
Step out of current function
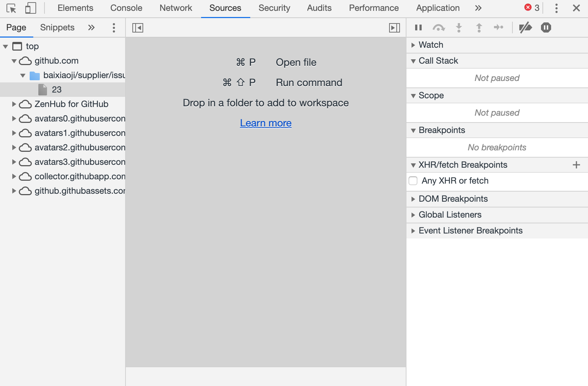[479, 27]
